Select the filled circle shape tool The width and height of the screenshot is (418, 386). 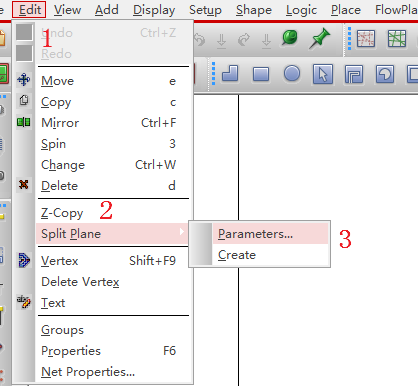(292, 73)
